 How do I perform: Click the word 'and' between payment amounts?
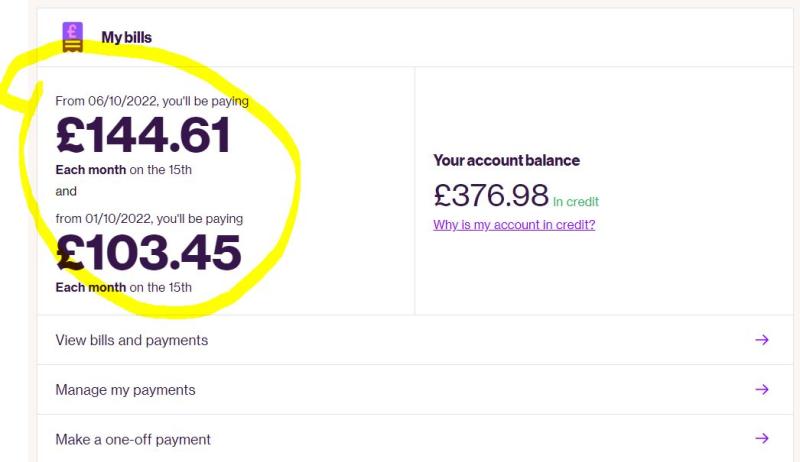(x=66, y=191)
